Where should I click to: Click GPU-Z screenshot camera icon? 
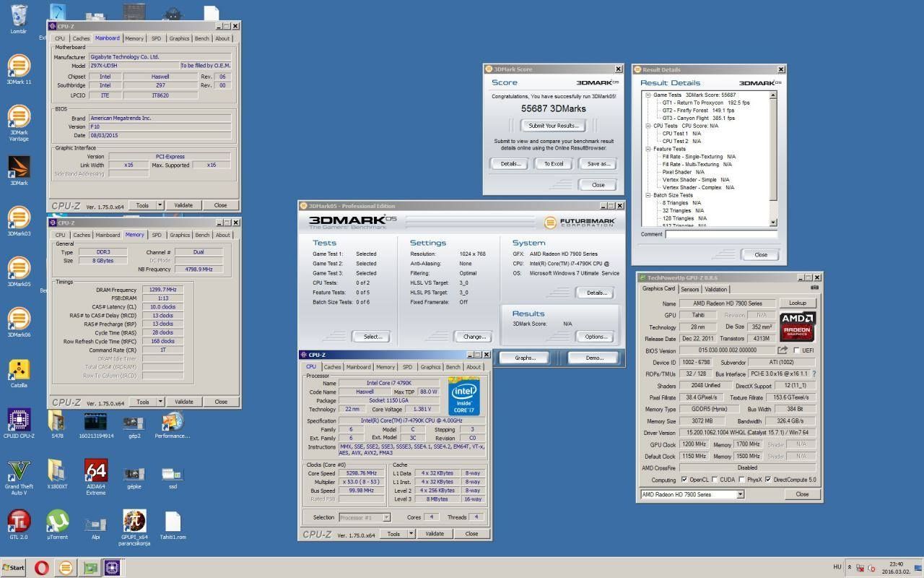pyautogui.click(x=814, y=288)
